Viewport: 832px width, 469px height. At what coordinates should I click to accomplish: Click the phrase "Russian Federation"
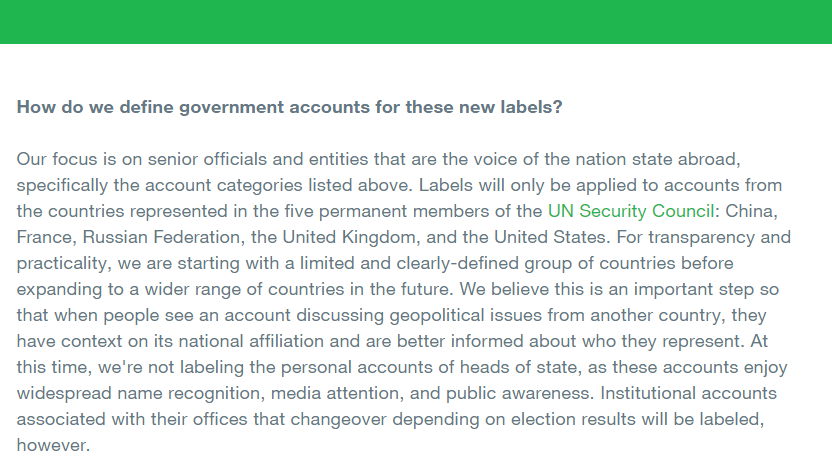pos(161,237)
